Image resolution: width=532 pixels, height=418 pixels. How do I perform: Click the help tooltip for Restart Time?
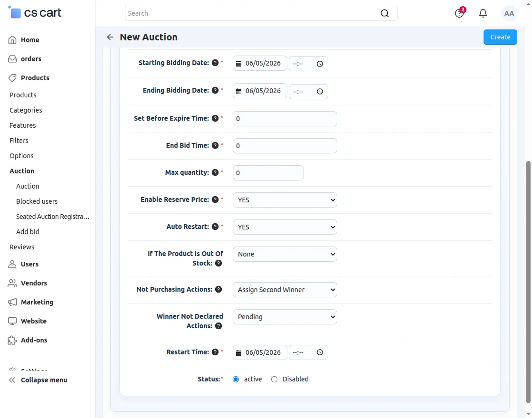(215, 352)
